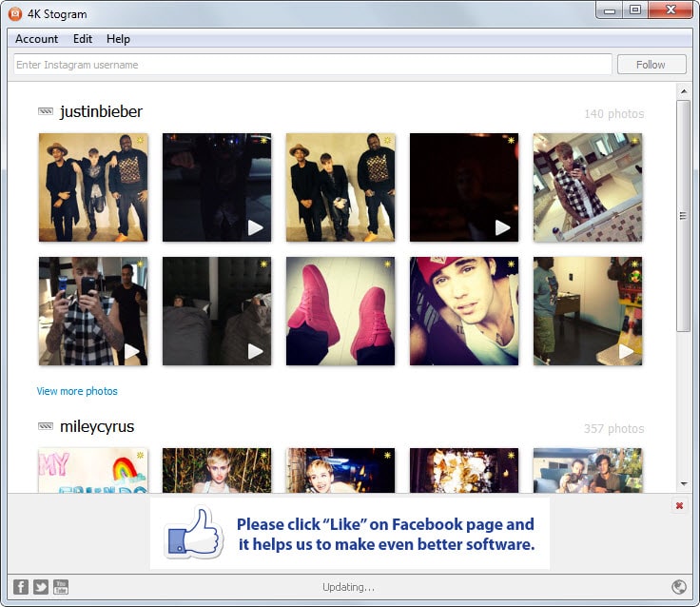
Task: Click the 140 photos count label
Action: point(613,114)
